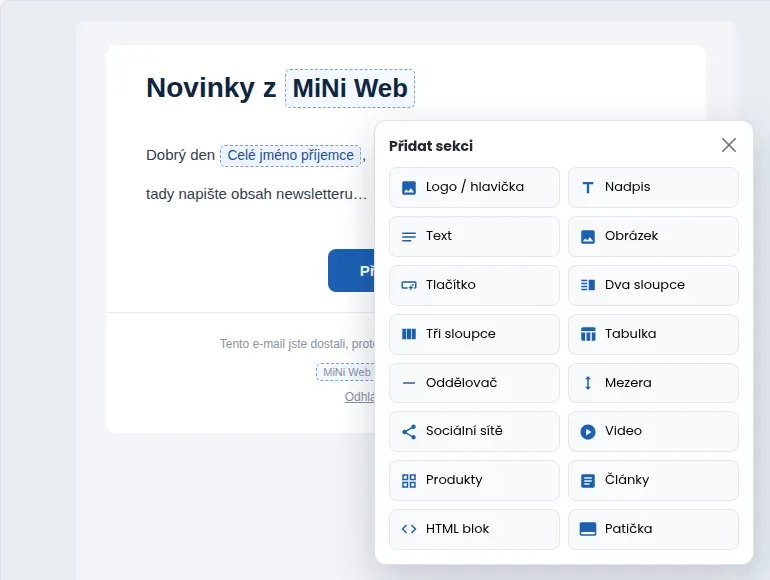This screenshot has height=580, width=770.
Task: Add the Patička footer section
Action: coord(653,529)
